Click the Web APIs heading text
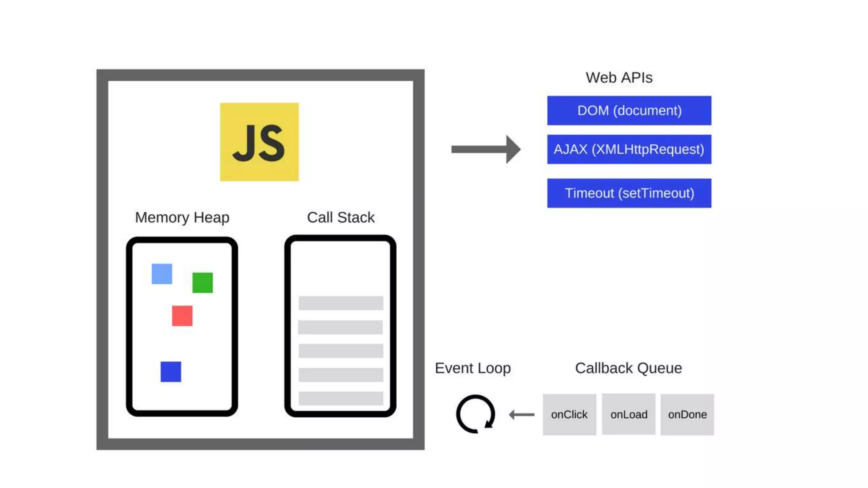 pyautogui.click(x=619, y=78)
